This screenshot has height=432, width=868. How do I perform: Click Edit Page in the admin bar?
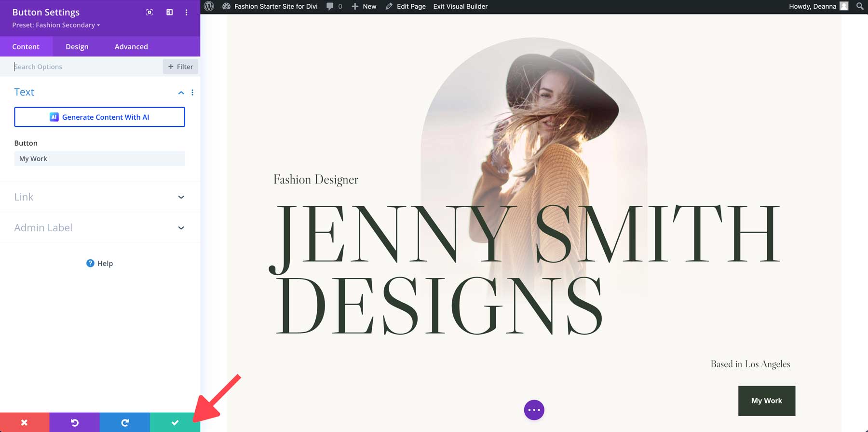406,6
